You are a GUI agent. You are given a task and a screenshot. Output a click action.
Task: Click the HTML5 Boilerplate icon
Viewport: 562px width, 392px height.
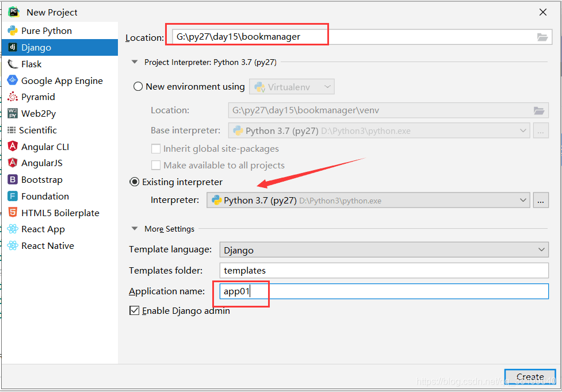13,212
